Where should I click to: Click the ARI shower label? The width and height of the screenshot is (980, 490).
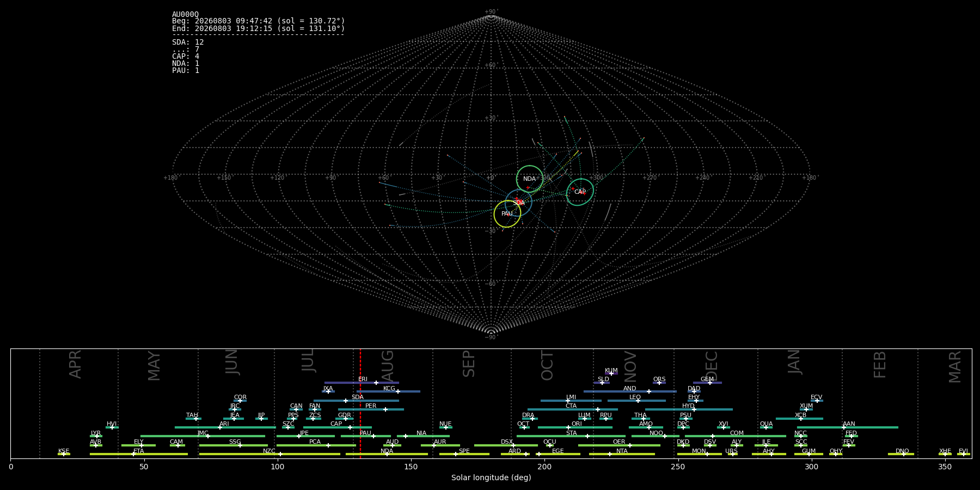[x=224, y=424]
